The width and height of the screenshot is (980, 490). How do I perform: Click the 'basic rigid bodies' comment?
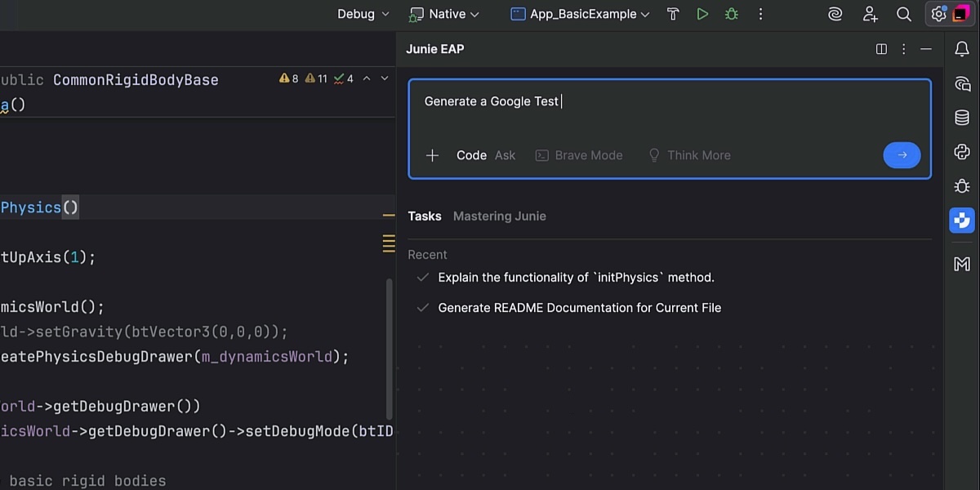tap(87, 480)
